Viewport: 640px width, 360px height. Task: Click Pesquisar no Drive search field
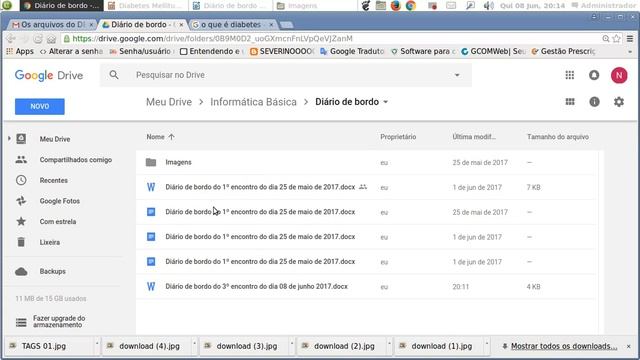click(286, 75)
